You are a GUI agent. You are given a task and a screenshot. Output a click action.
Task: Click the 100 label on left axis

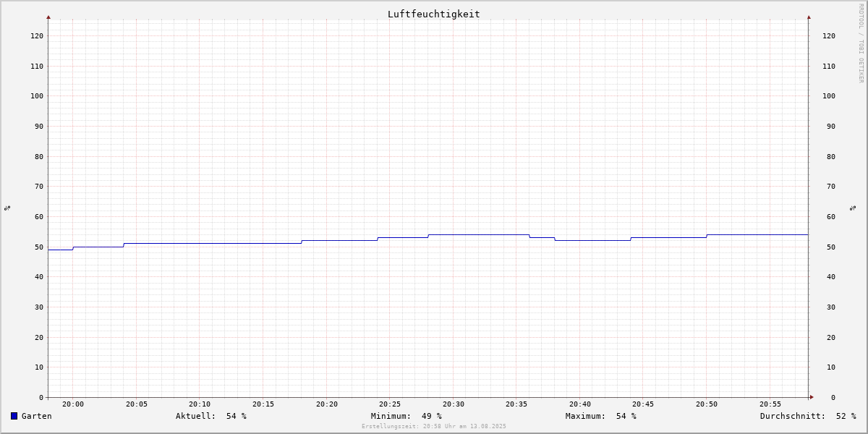37,96
